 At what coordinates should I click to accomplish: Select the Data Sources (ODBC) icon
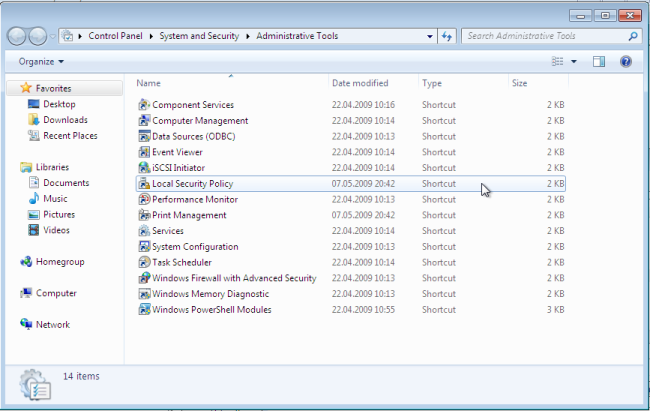pos(144,136)
